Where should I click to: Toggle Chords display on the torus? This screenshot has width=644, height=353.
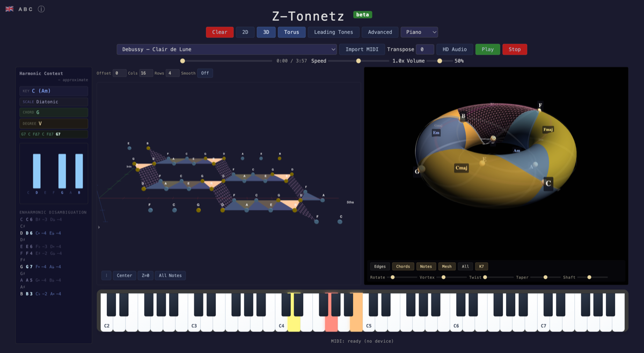pyautogui.click(x=403, y=266)
